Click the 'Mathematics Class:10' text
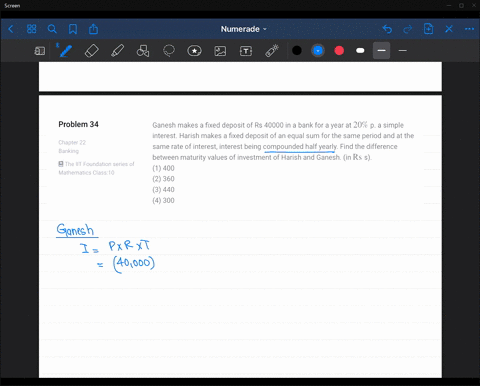480x386 pixels. 86,173
